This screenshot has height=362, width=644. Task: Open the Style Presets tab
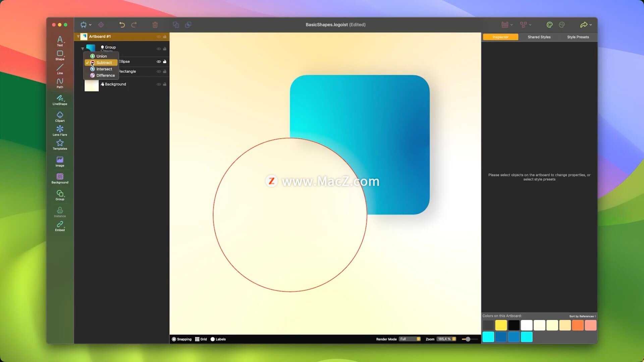(x=578, y=37)
